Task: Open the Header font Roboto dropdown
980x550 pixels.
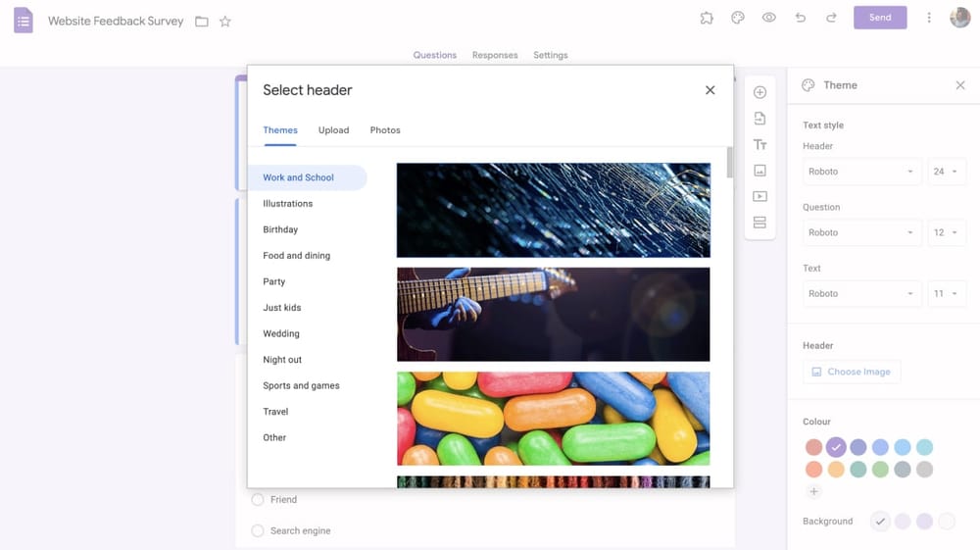Action: (861, 172)
